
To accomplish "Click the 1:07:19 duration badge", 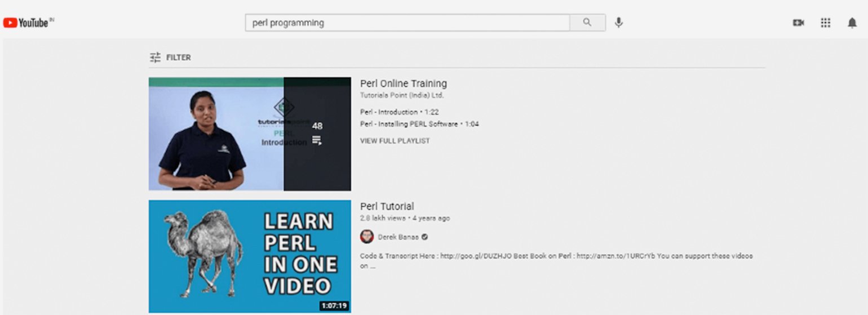I will click(334, 306).
